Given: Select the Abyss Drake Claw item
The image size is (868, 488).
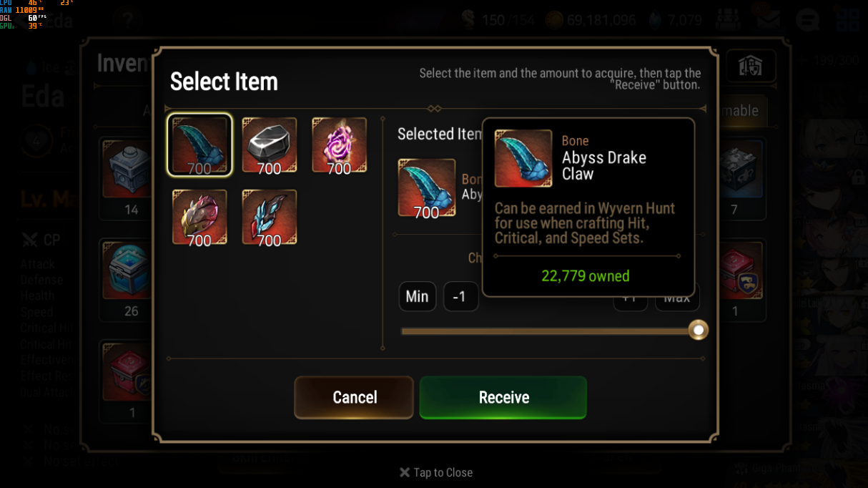Looking at the screenshot, I should (199, 145).
